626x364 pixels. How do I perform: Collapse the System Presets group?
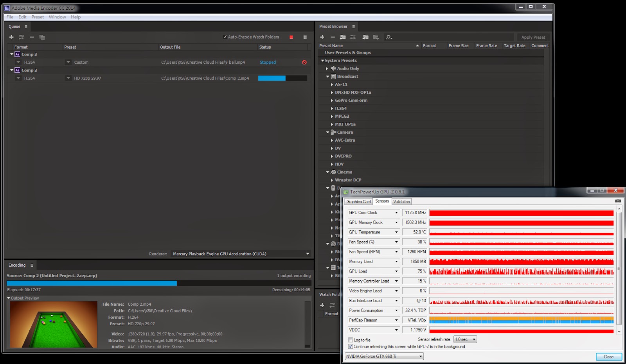[x=322, y=61]
